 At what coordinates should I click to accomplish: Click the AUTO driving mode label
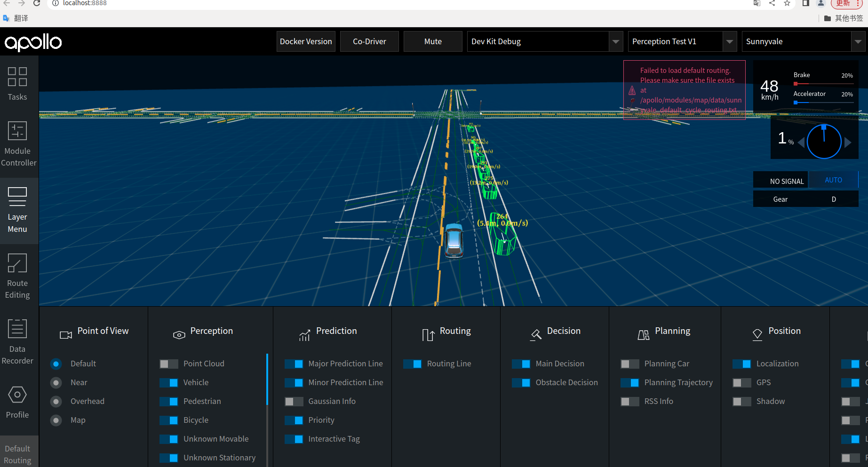(833, 180)
